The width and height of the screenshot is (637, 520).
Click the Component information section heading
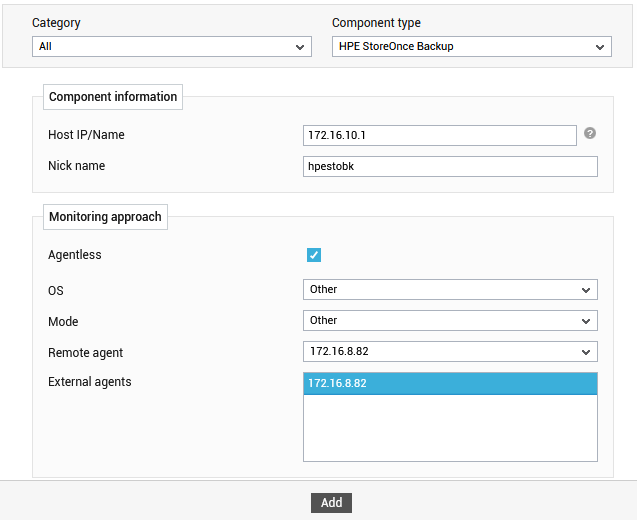113,97
